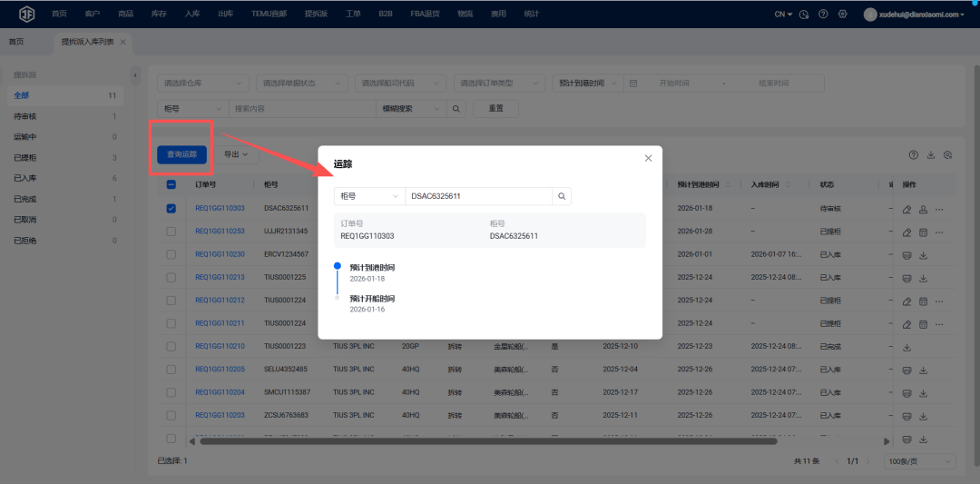The width and height of the screenshot is (980, 484).
Task: Click the download icon above the table
Action: (x=930, y=155)
